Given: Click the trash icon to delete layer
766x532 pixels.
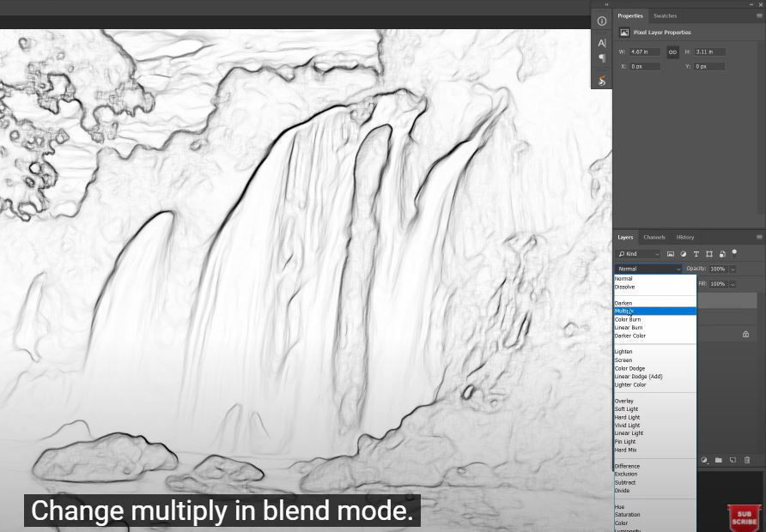Looking at the screenshot, I should pyautogui.click(x=746, y=460).
